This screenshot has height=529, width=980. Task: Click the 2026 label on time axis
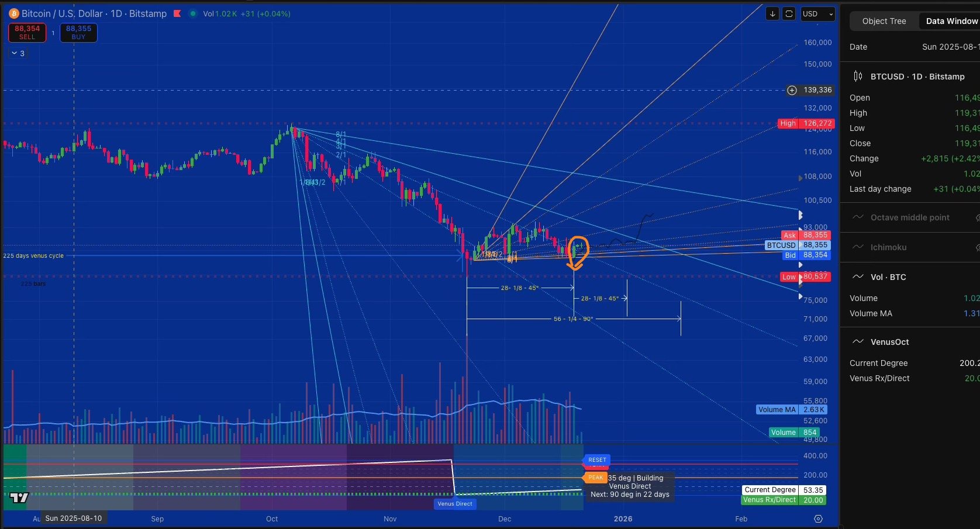point(623,518)
